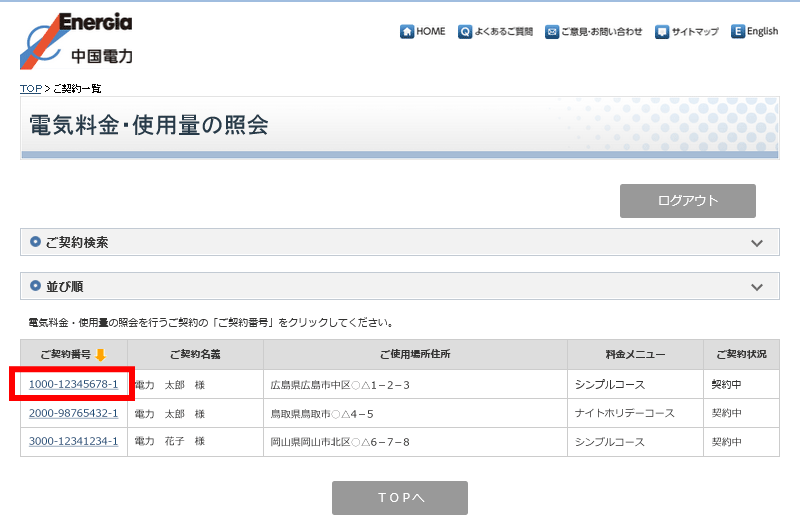This screenshot has width=800, height=530.
Task: Click the Q icon for よくあるご質問
Action: coord(465,32)
